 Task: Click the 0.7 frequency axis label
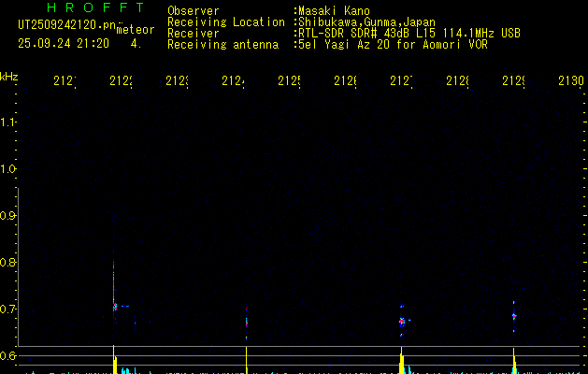[x=7, y=309]
